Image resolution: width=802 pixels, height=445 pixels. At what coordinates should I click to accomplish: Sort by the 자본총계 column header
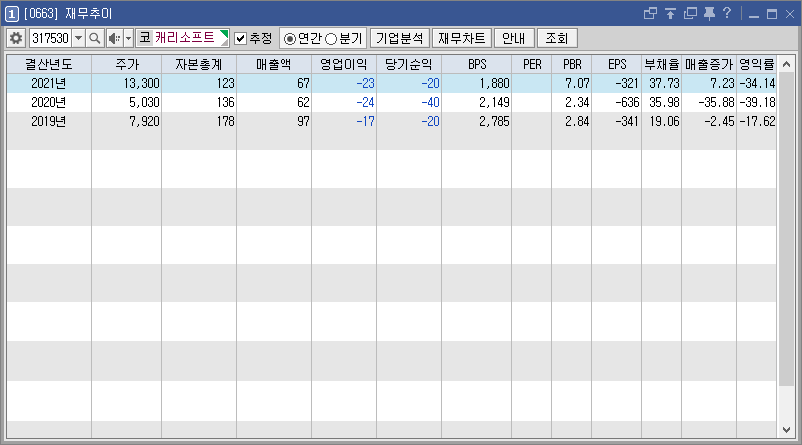199,64
